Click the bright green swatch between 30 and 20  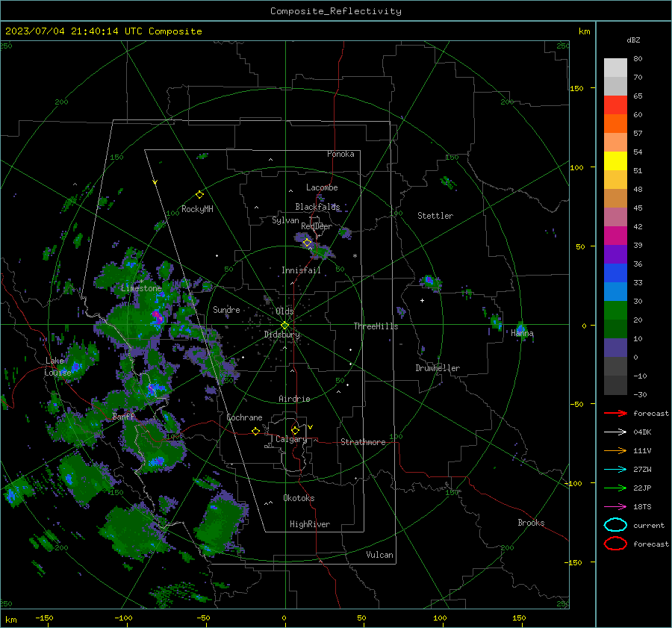click(615, 311)
